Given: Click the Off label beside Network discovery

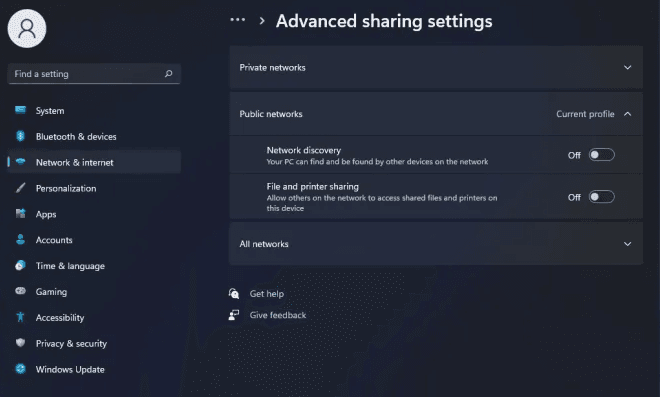Looking at the screenshot, I should (574, 155).
